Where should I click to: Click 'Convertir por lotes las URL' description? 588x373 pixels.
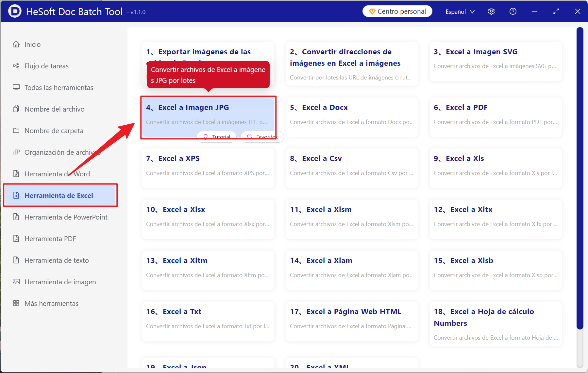click(x=351, y=78)
